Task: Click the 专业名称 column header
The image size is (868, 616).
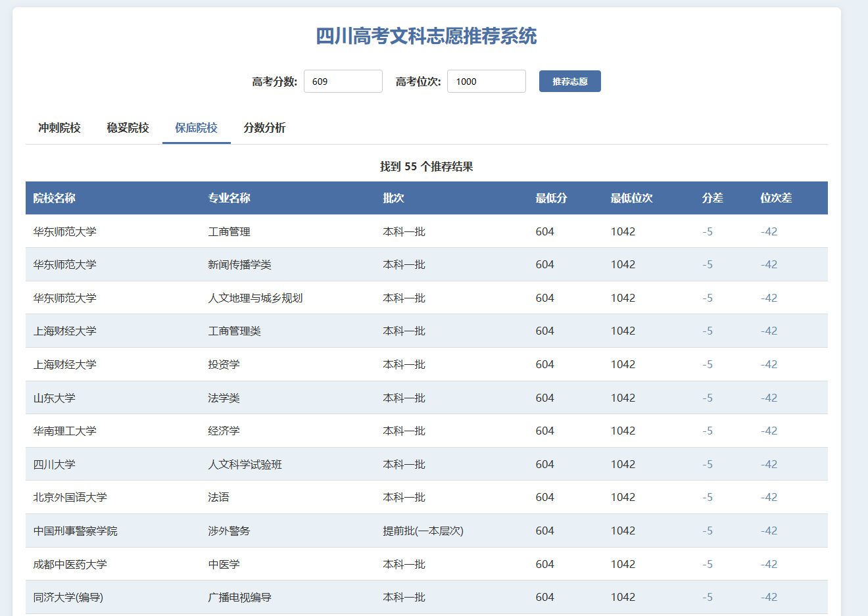Action: pos(229,198)
